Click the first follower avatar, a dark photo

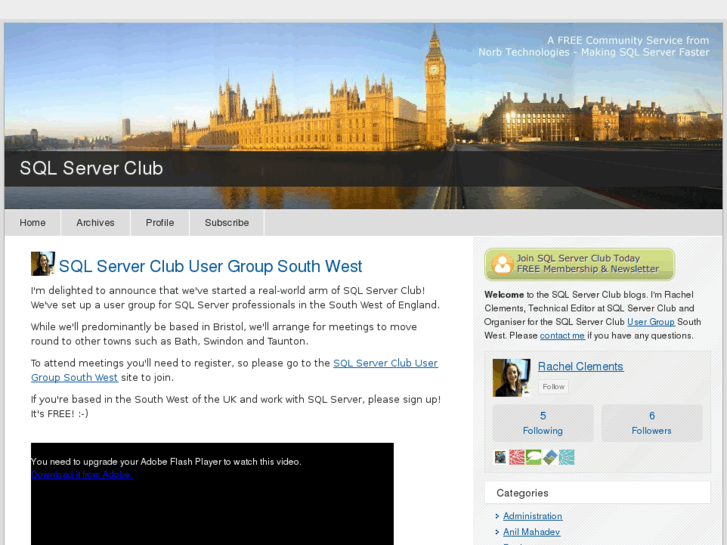(500, 457)
